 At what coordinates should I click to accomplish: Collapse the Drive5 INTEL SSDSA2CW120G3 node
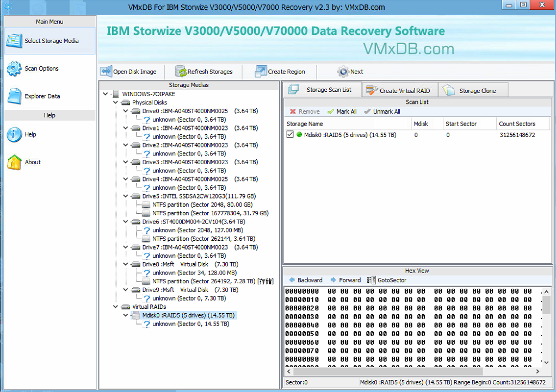[126, 196]
